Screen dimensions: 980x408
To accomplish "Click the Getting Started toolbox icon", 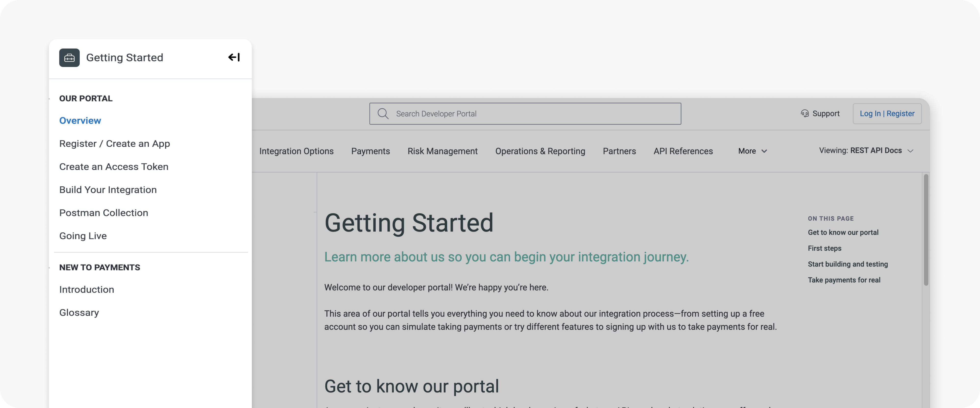I will click(x=69, y=57).
